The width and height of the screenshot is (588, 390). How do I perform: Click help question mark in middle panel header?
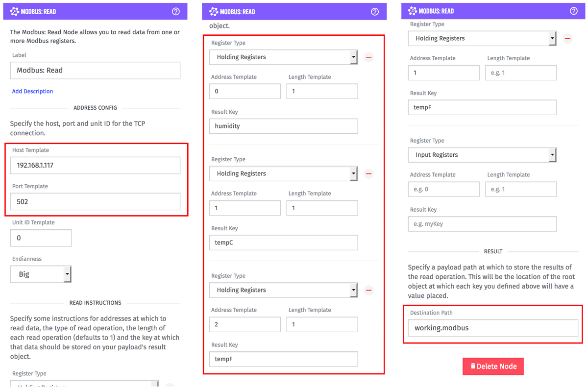(375, 11)
